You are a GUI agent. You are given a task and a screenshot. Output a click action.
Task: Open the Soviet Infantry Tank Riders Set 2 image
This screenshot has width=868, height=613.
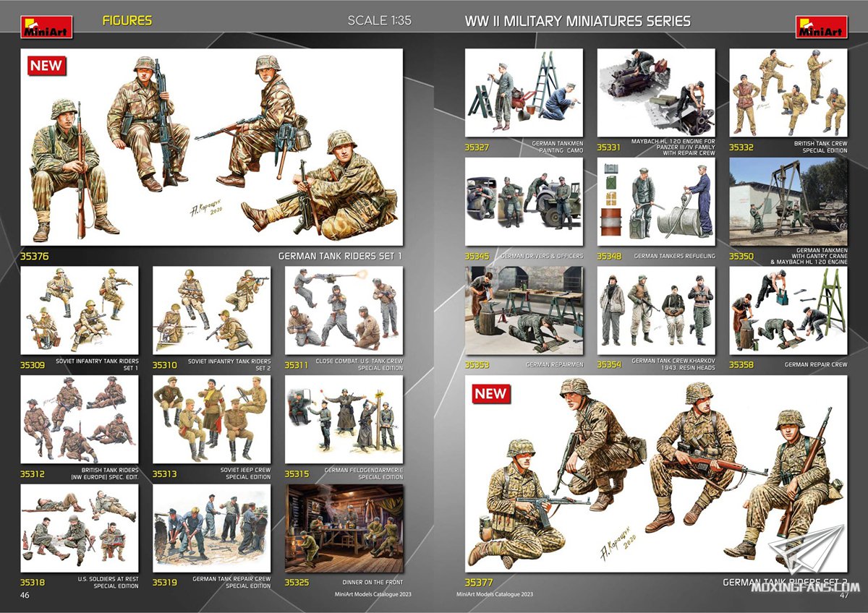coord(212,311)
